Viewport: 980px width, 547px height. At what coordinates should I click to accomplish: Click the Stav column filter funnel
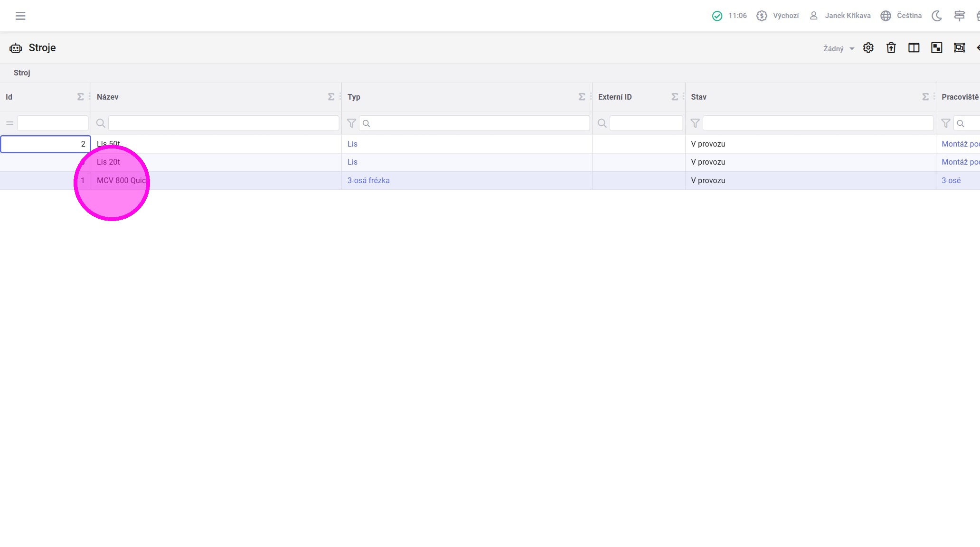pyautogui.click(x=695, y=123)
